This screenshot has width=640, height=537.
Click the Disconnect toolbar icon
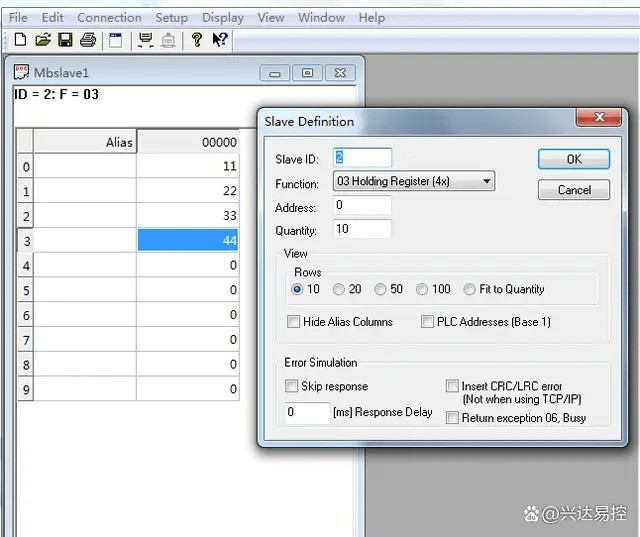(x=168, y=40)
